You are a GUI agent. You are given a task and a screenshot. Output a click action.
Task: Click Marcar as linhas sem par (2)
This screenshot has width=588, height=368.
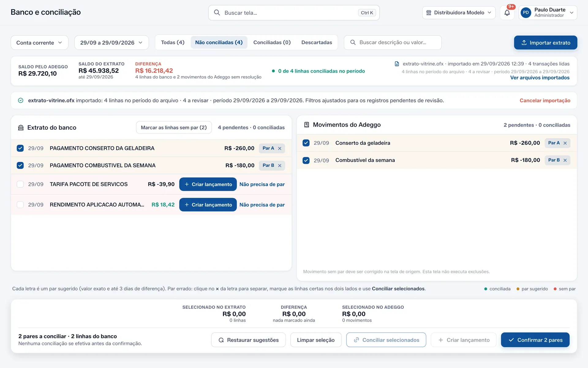tap(174, 128)
